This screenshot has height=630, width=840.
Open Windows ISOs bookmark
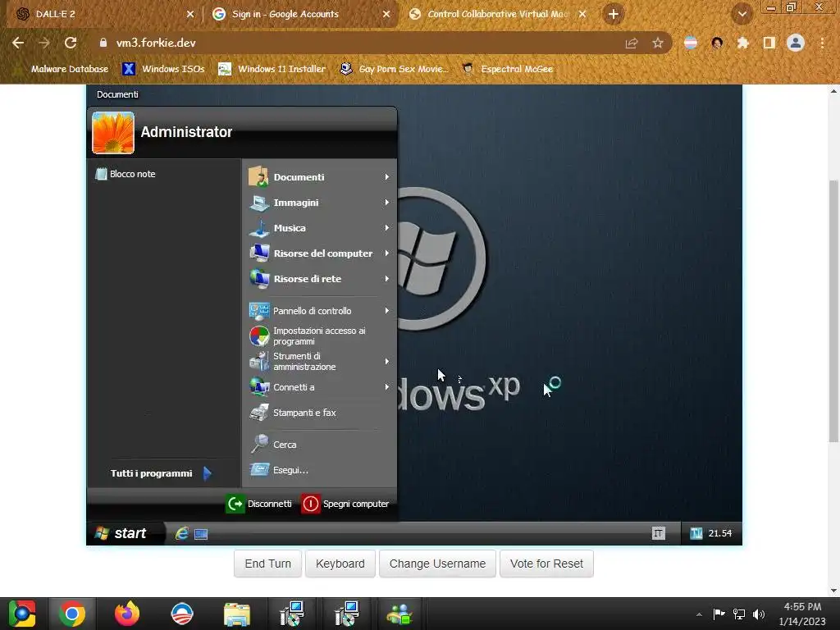tap(163, 69)
